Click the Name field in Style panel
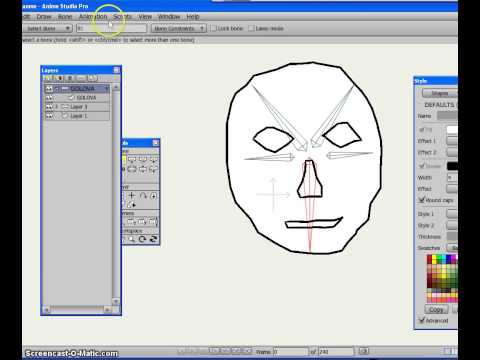This screenshot has width=480, height=360. coord(447,116)
